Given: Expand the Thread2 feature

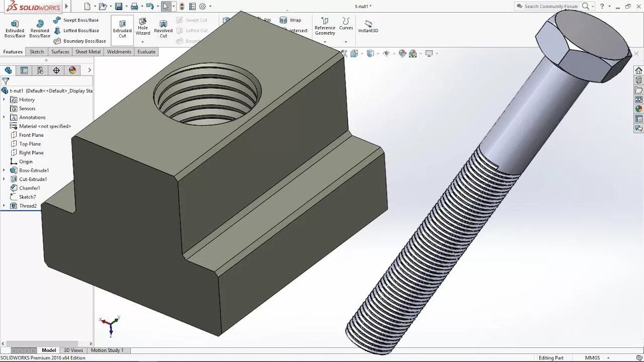Looking at the screenshot, I should pos(4,206).
